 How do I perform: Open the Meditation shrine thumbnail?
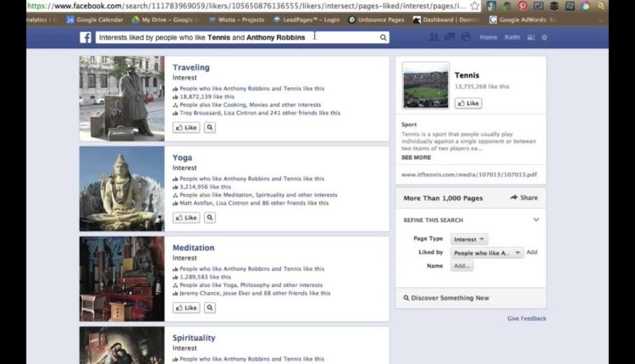pyautogui.click(x=122, y=279)
